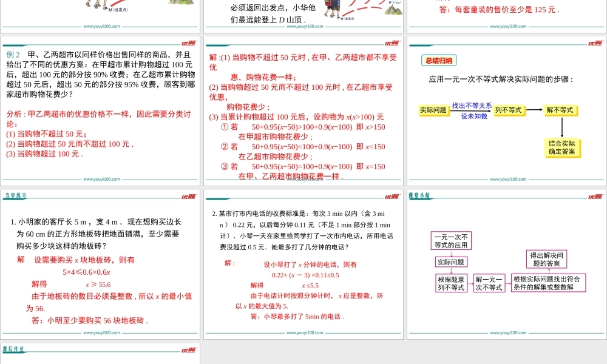
Task: Click the 课后作业 section header
Action: point(13,349)
